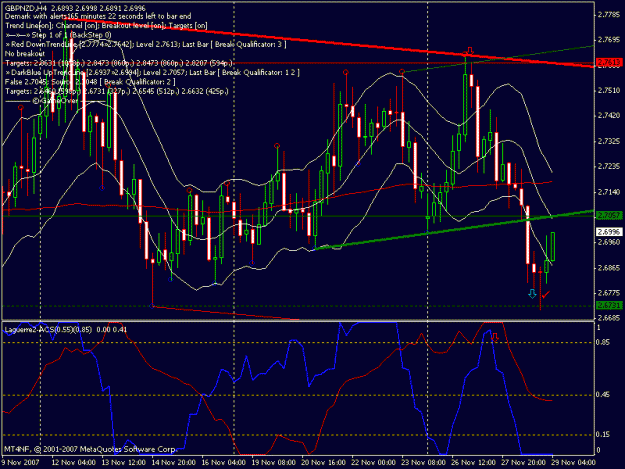
Task: Click the '© GameOver' label
Action: click(x=55, y=101)
